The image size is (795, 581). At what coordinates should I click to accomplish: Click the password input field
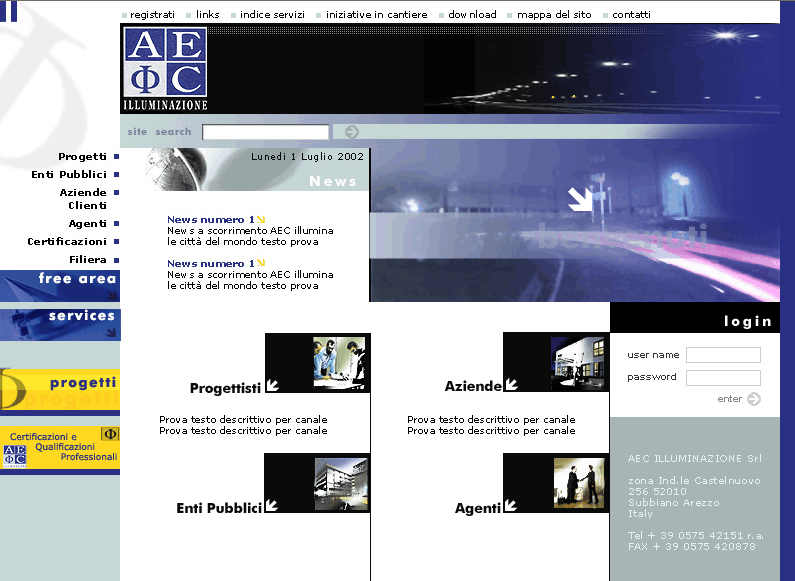point(724,378)
